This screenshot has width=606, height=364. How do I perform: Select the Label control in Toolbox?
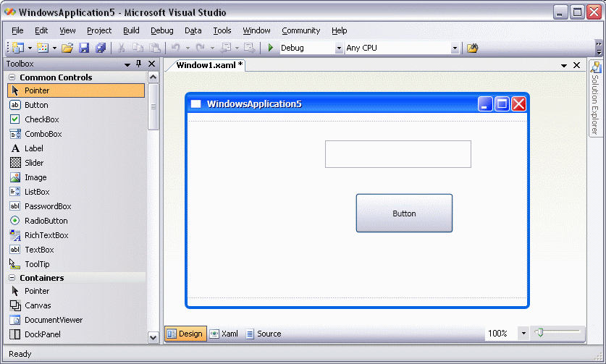(x=76, y=148)
